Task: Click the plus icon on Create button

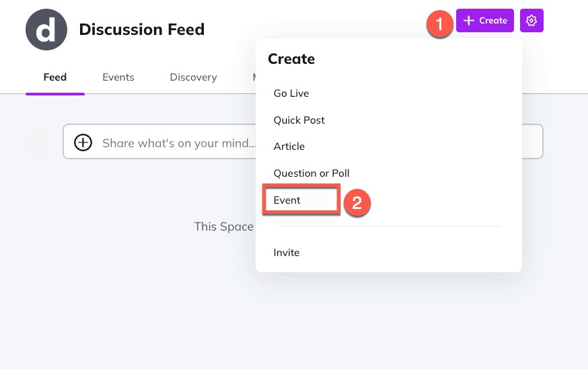Action: (469, 21)
